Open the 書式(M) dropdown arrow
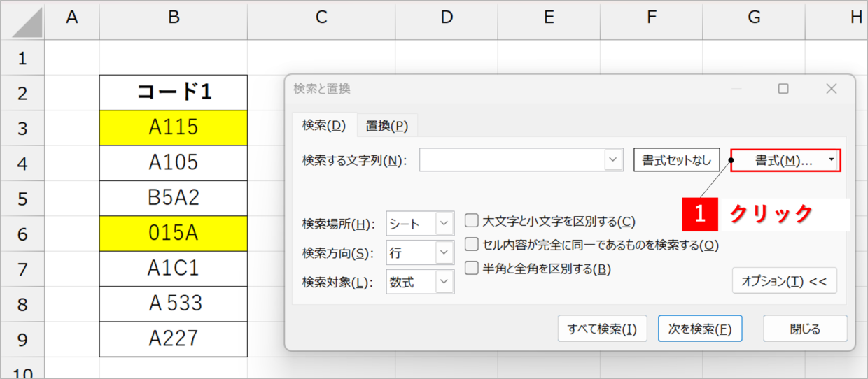Screen dimensions: 868x379 click(x=831, y=160)
